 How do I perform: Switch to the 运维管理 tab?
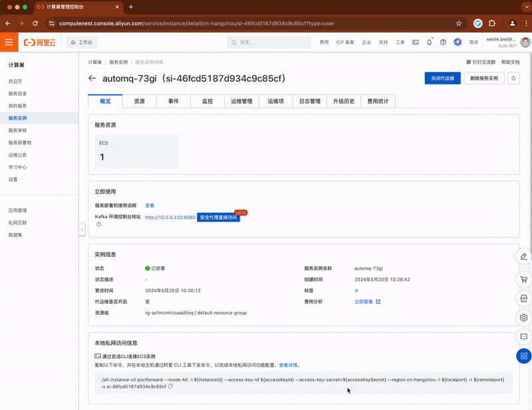[241, 101]
